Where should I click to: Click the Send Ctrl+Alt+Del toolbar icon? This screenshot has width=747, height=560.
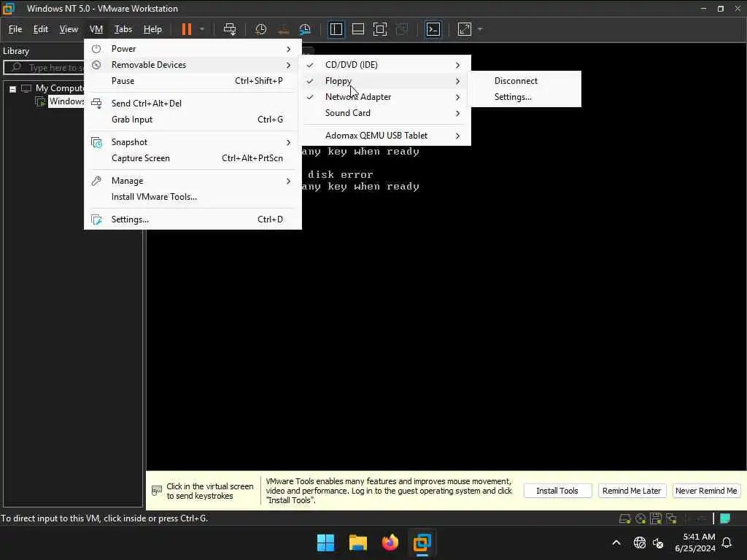230,29
